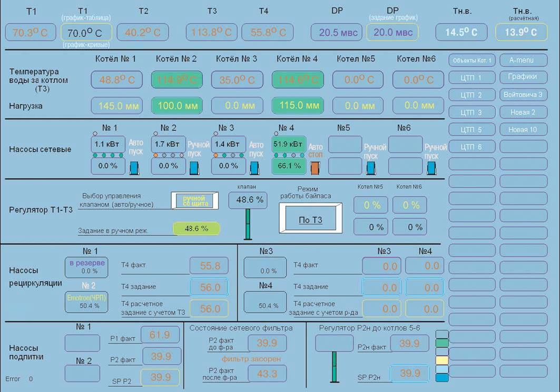Toggle valve control mode 'ручной со щита'

(x=194, y=200)
